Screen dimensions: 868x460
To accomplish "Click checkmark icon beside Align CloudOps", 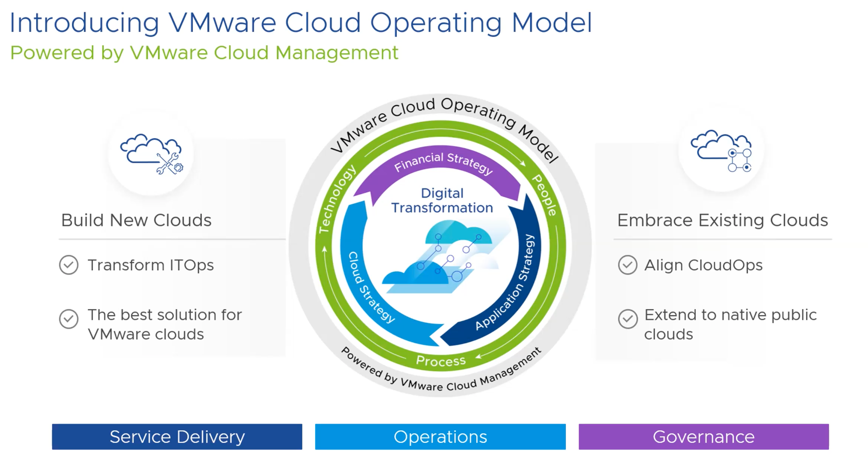I will pyautogui.click(x=628, y=265).
